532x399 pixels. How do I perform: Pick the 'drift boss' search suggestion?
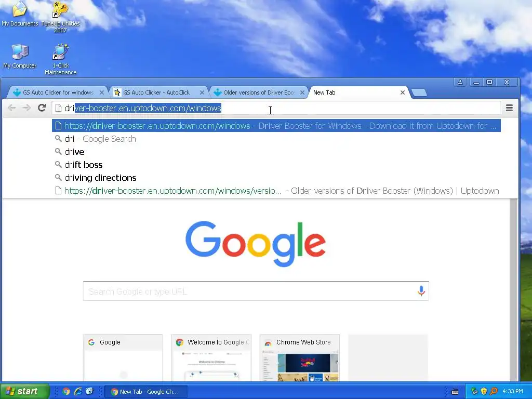276,165
